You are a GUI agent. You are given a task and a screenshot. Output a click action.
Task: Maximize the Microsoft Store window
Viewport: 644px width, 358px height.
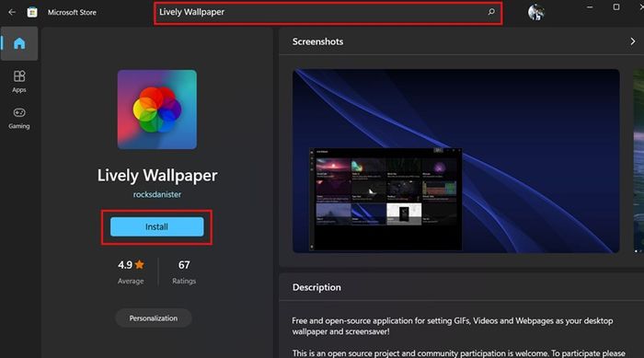point(616,7)
